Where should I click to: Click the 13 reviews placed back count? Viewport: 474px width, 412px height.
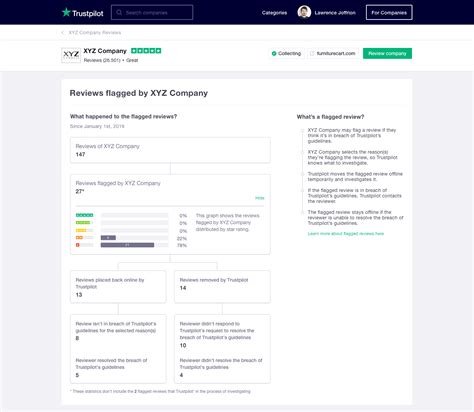pyautogui.click(x=79, y=295)
